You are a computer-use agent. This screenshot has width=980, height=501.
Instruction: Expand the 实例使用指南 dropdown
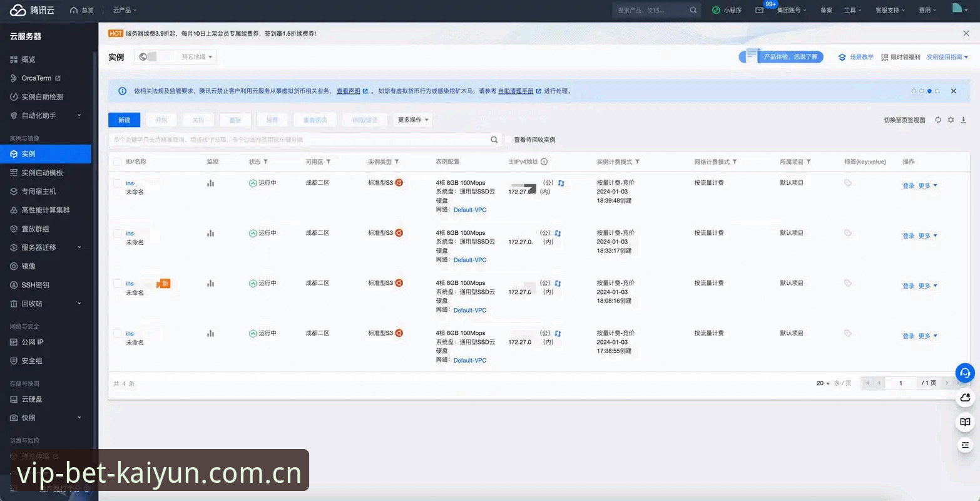(x=947, y=57)
